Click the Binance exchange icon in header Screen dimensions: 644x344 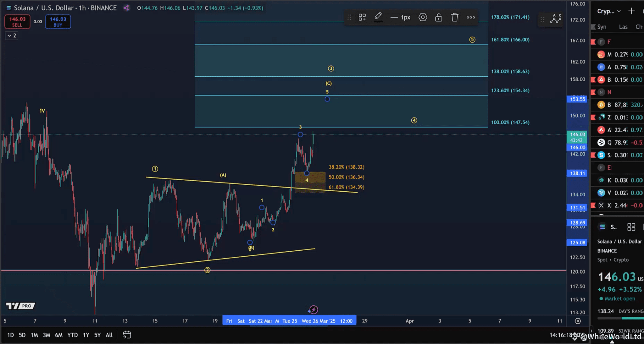126,8
